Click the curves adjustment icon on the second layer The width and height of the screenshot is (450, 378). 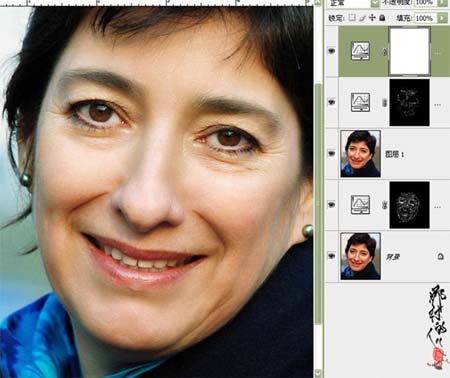pos(361,102)
